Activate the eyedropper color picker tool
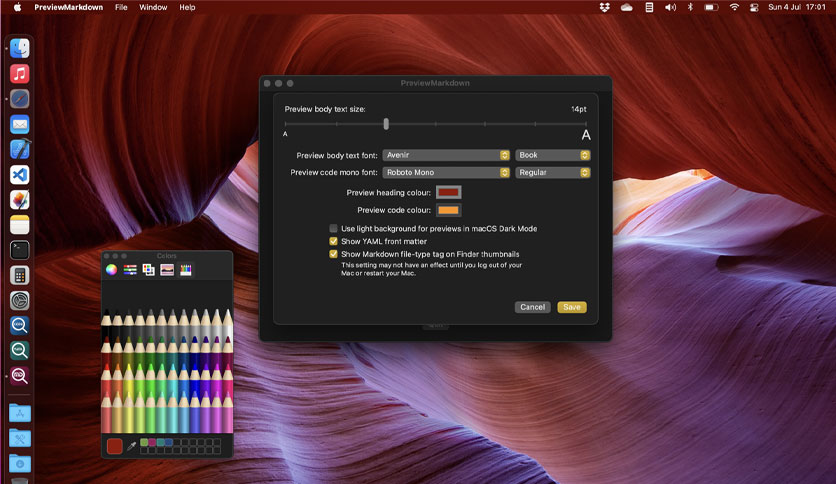 131,446
